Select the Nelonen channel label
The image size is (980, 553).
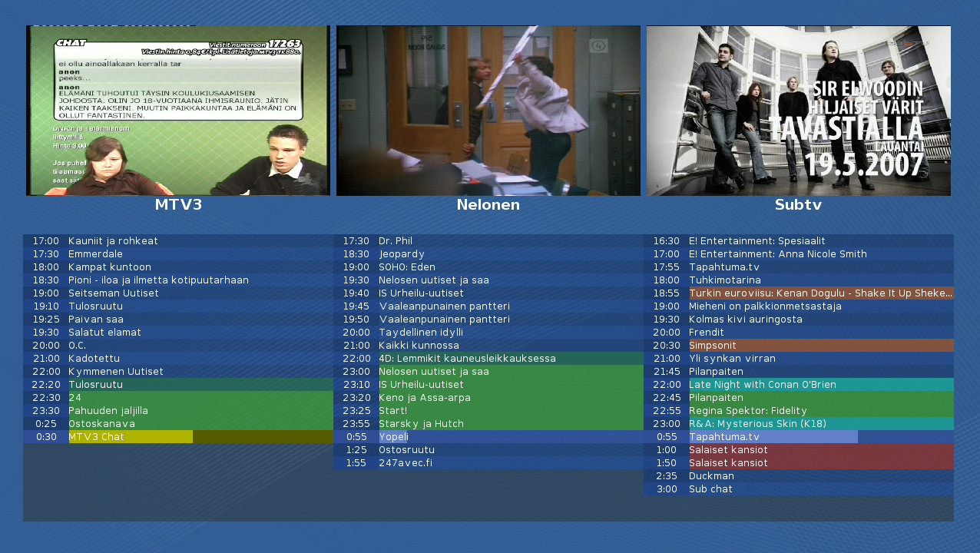[x=488, y=205]
